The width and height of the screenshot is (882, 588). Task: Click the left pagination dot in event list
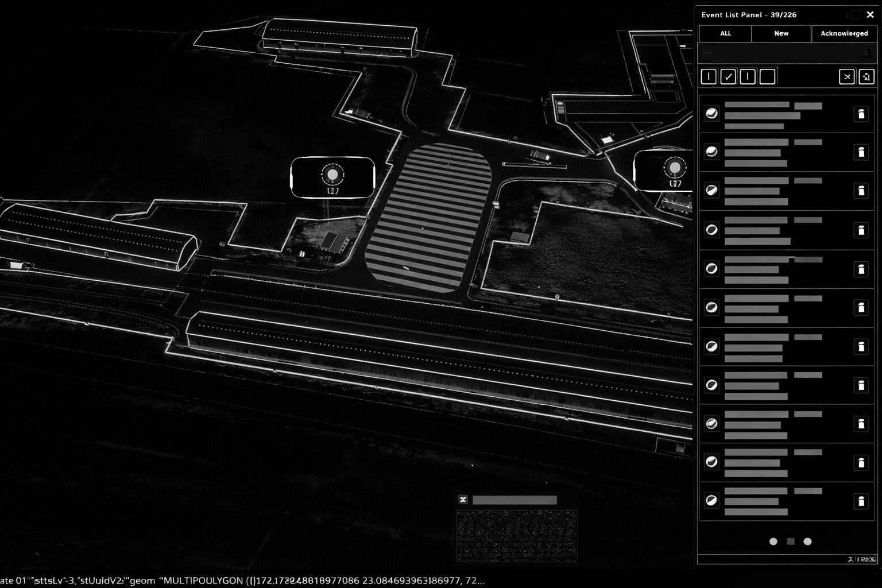click(773, 541)
